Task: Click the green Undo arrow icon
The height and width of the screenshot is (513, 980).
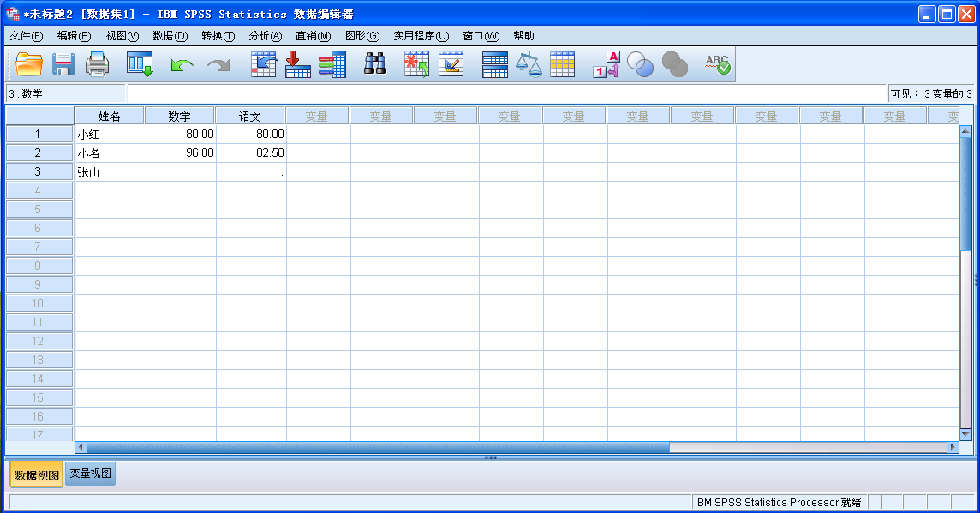Action: pyautogui.click(x=182, y=65)
